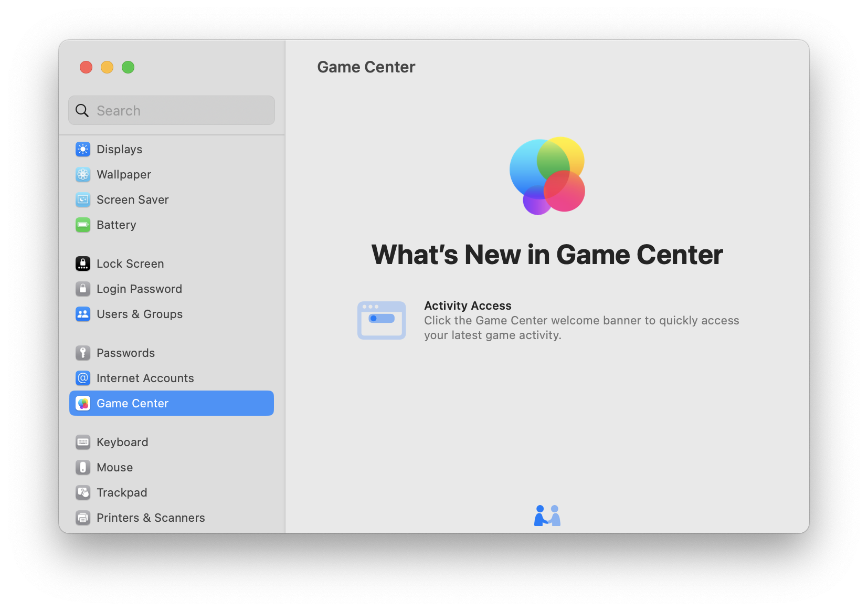Click the Activity Access banner icon

point(382,320)
